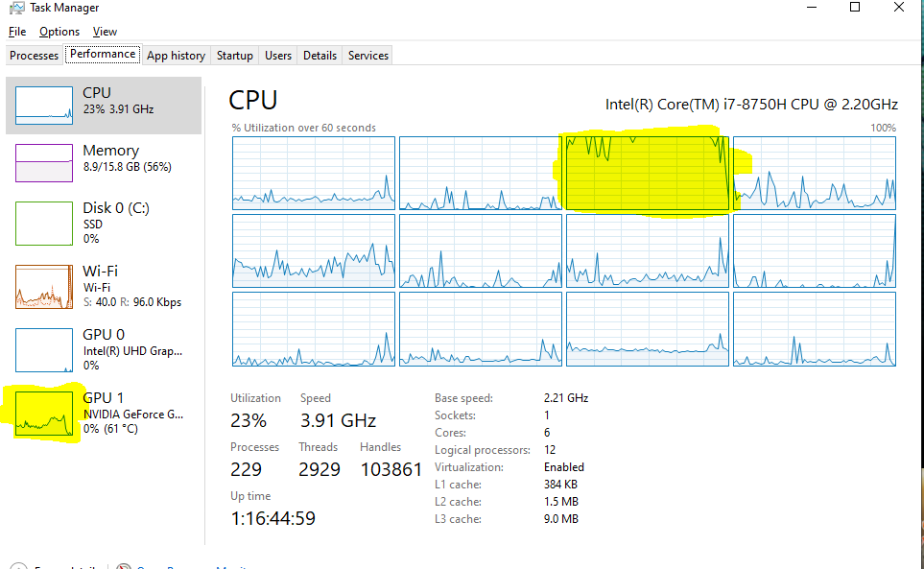
Task: Click the Virtualization value Enabled
Action: coord(564,467)
